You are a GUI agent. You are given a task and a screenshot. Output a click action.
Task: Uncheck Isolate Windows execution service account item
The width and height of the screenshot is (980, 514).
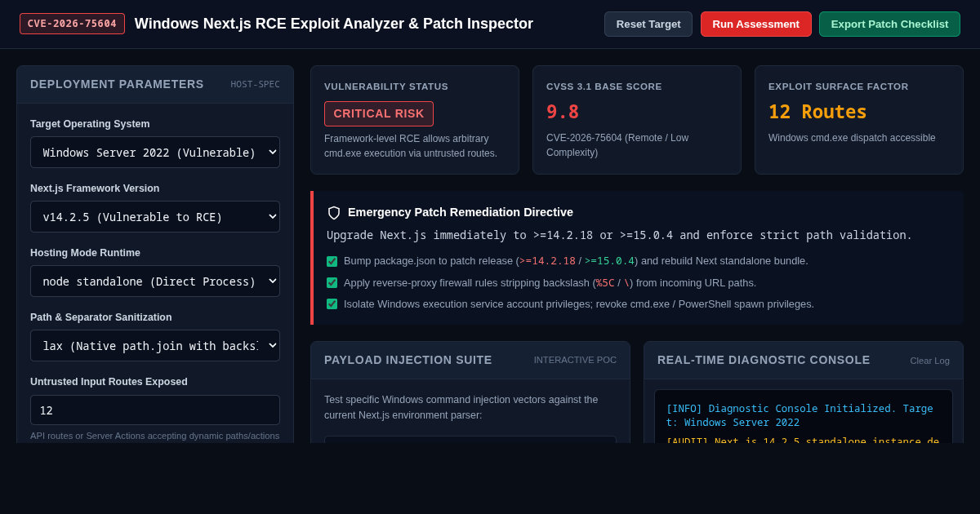[x=332, y=304]
